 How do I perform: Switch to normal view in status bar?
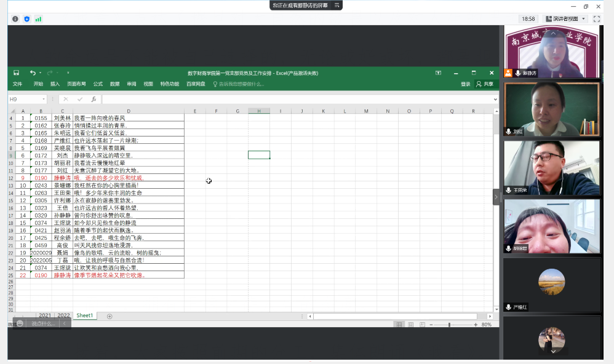click(x=399, y=325)
